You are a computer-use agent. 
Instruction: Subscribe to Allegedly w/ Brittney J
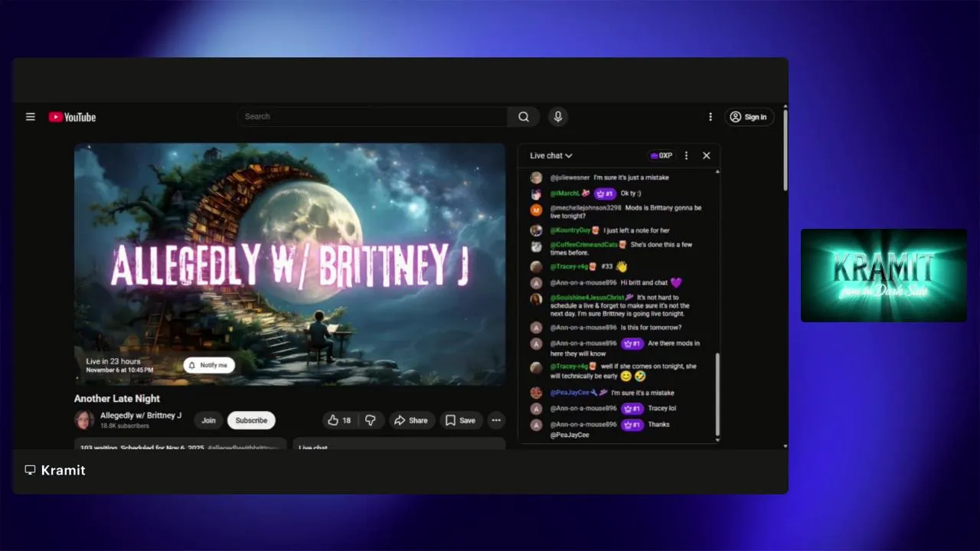tap(251, 420)
